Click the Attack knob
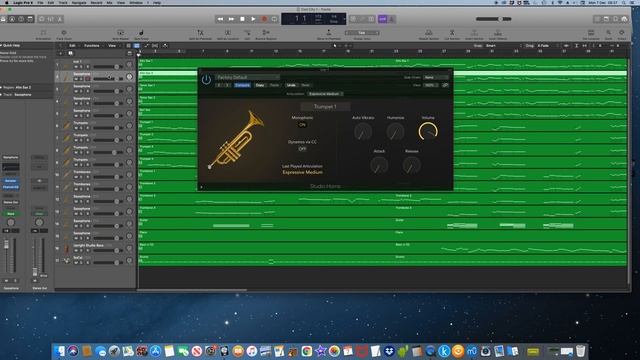640x360 pixels. pos(379,165)
